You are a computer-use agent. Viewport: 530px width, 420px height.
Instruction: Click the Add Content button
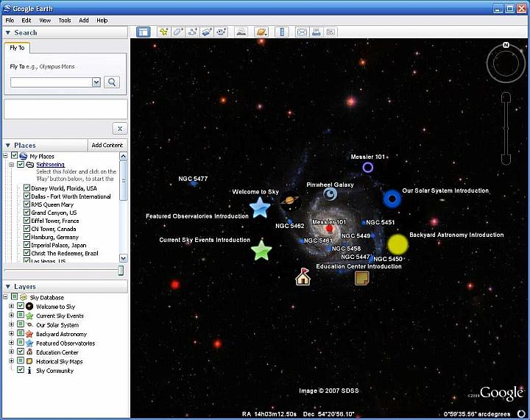point(107,145)
